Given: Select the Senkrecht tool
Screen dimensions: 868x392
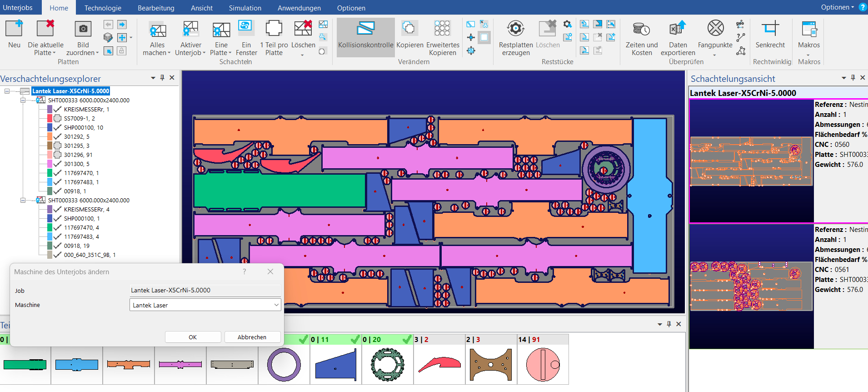Looking at the screenshot, I should (770, 29).
